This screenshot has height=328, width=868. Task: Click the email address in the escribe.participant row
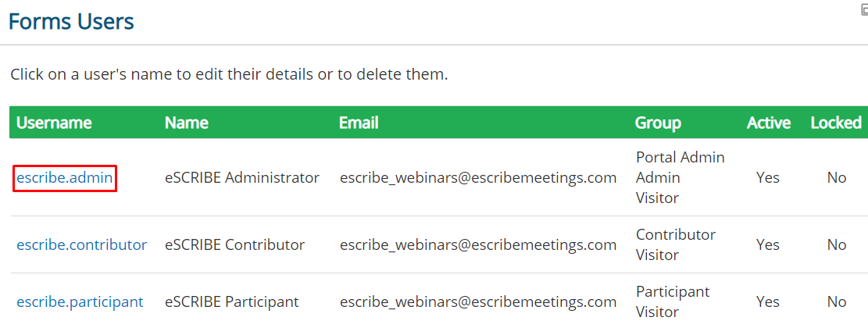[x=477, y=301]
